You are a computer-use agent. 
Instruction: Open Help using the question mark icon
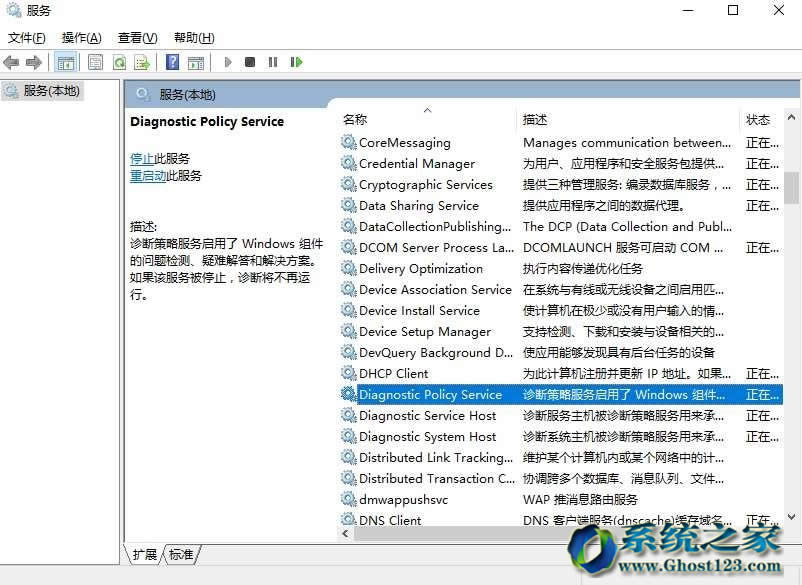point(172,62)
